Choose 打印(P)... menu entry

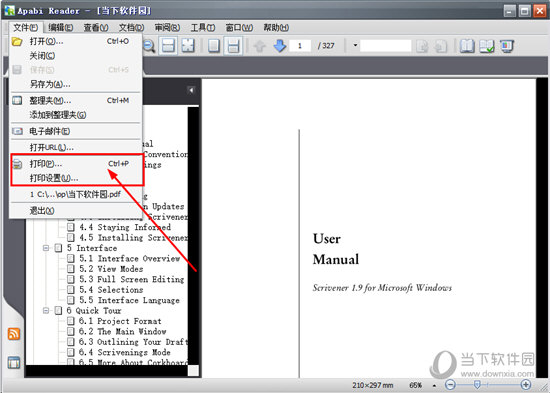(x=76, y=164)
